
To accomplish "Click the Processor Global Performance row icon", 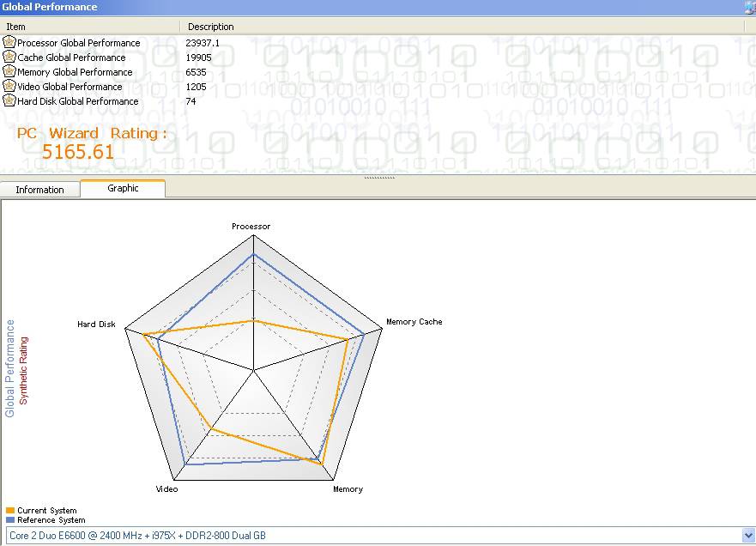I will point(9,42).
